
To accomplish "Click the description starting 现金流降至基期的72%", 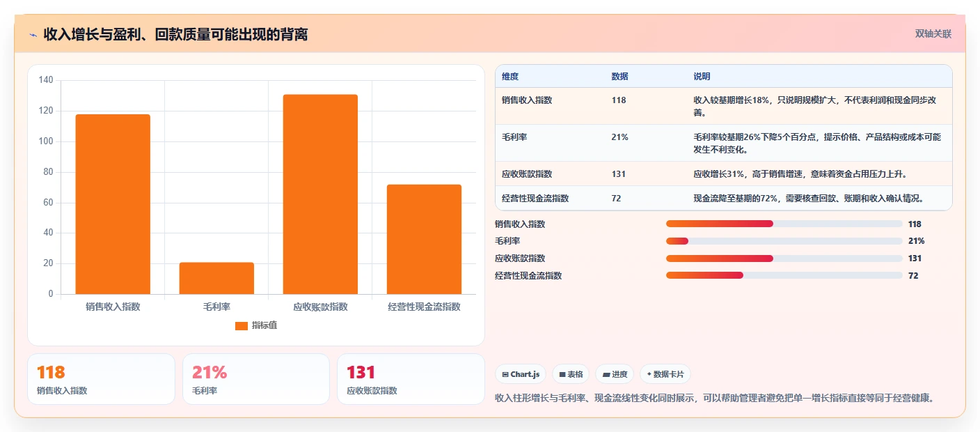I will pyautogui.click(x=809, y=199).
